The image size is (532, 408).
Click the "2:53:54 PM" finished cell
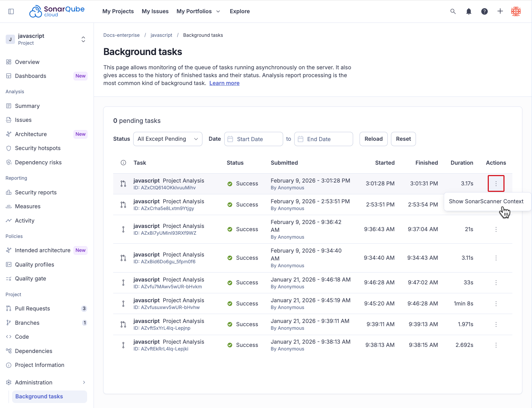pyautogui.click(x=423, y=205)
